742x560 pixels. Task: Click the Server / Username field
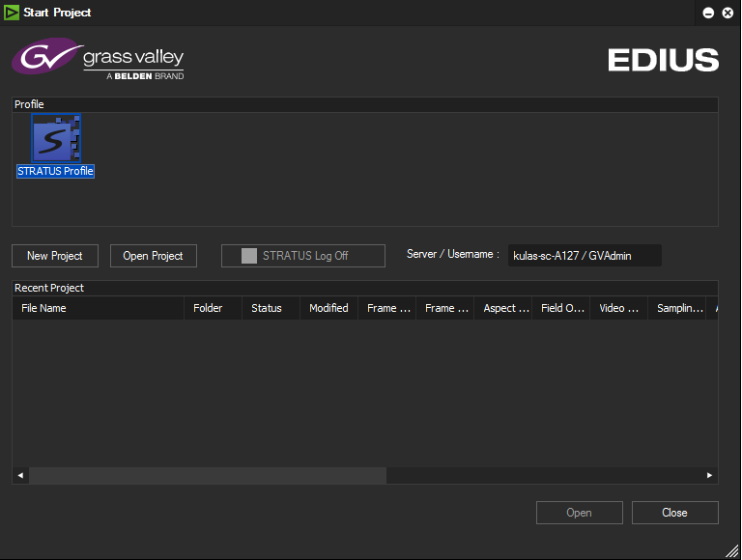pos(585,256)
